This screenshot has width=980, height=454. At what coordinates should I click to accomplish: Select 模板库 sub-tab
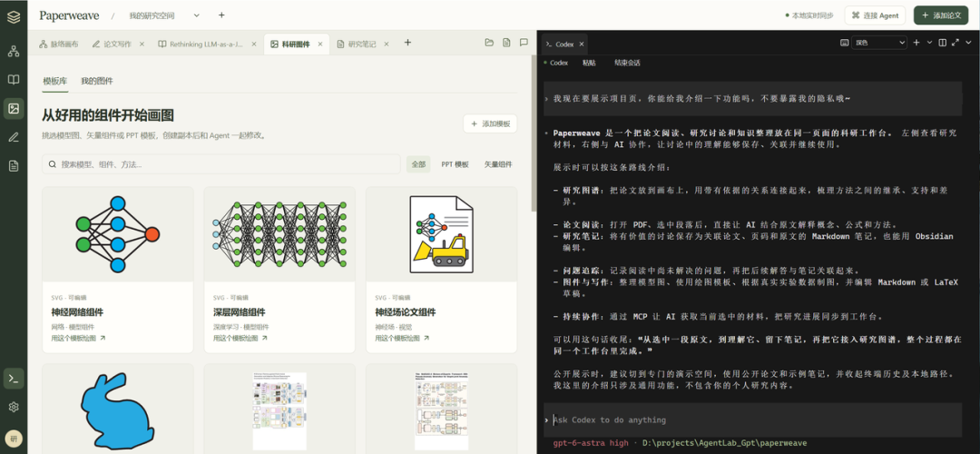[55, 81]
